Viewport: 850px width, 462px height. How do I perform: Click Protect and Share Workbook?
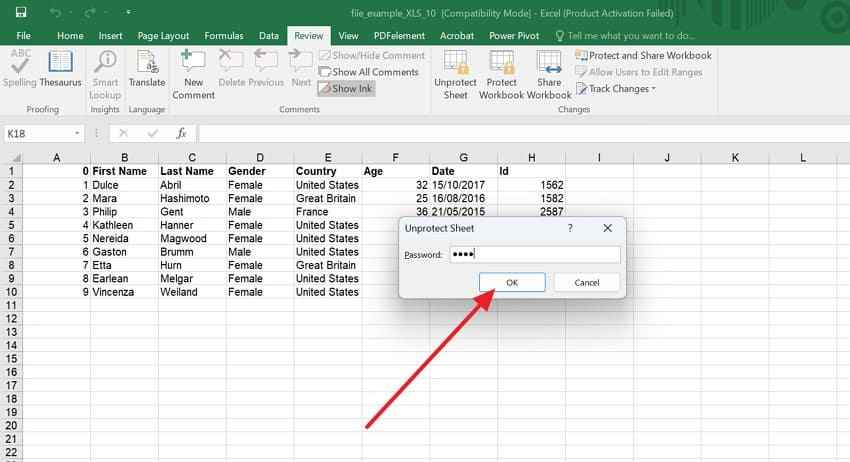(x=643, y=55)
